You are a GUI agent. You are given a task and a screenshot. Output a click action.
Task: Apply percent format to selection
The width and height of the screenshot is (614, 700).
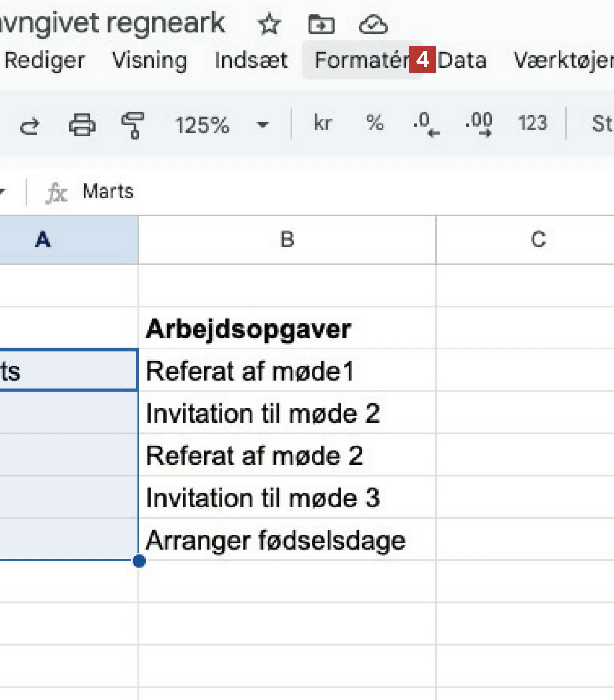pyautogui.click(x=374, y=123)
